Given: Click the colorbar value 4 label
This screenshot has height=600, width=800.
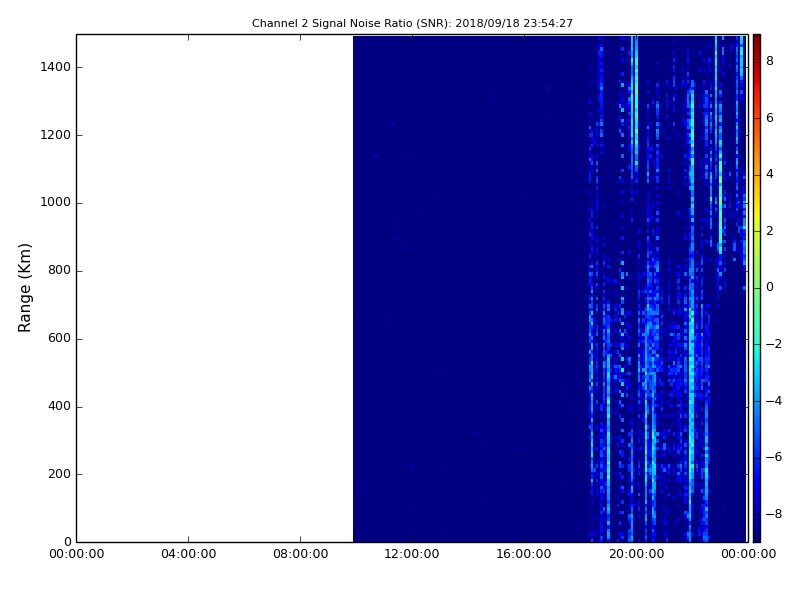Looking at the screenshot, I should (x=770, y=174).
